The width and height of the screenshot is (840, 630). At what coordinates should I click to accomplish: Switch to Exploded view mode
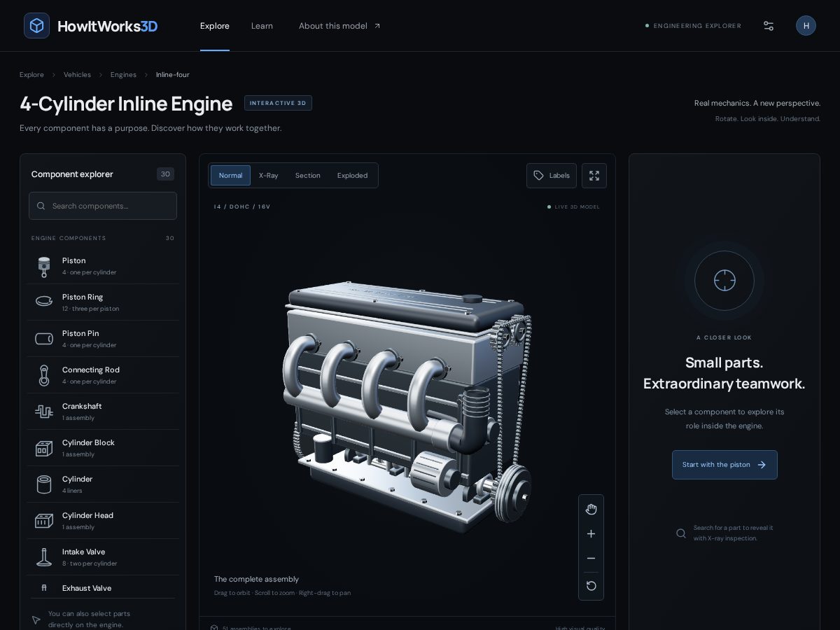(x=352, y=176)
